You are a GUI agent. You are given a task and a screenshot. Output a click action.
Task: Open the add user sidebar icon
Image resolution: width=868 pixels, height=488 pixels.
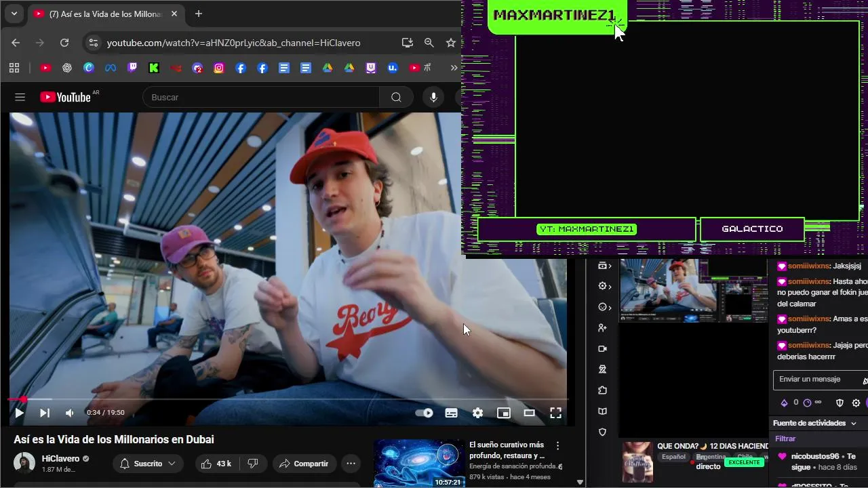[x=602, y=328]
